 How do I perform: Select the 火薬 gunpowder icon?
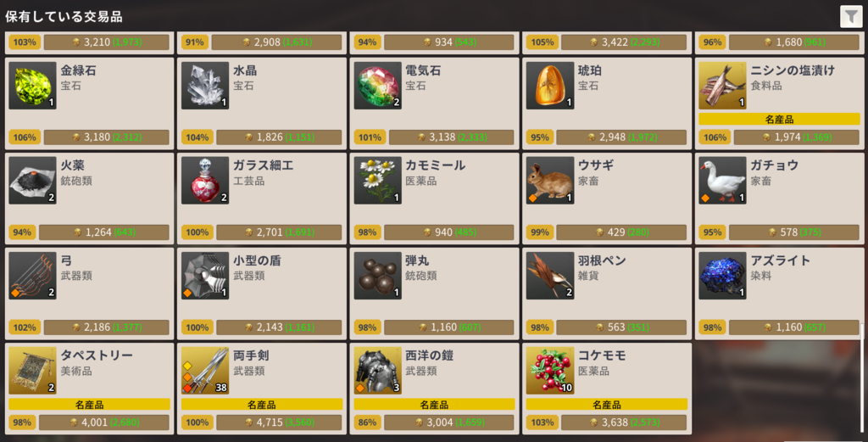tap(33, 181)
